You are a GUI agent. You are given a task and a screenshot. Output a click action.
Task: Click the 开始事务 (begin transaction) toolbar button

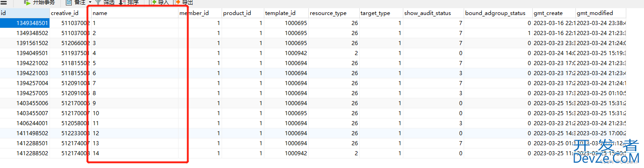[40, 2]
